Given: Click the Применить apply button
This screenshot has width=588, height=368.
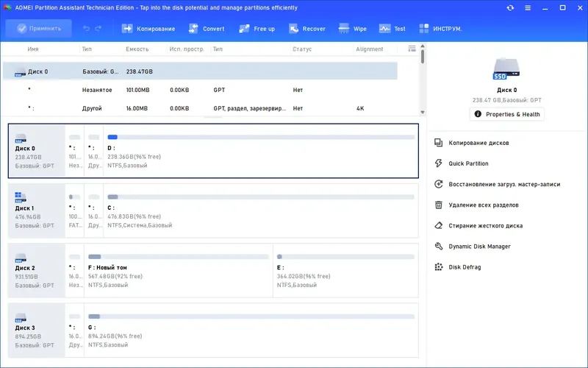Looking at the screenshot, I should (x=39, y=29).
